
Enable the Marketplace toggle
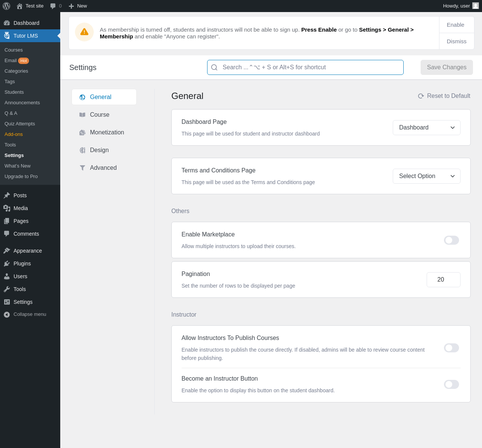coord(451,240)
